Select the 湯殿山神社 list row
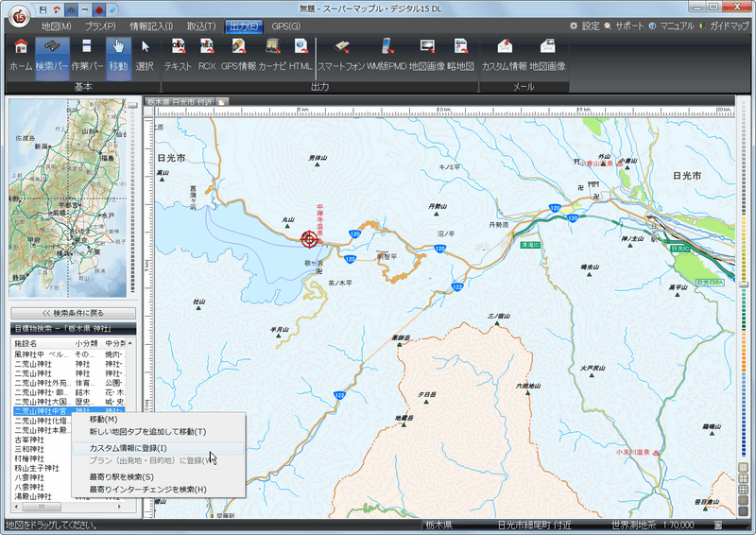 [43, 496]
